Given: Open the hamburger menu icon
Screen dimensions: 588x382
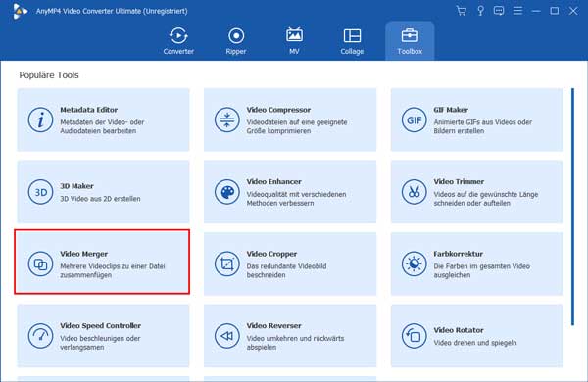Looking at the screenshot, I should (x=517, y=11).
